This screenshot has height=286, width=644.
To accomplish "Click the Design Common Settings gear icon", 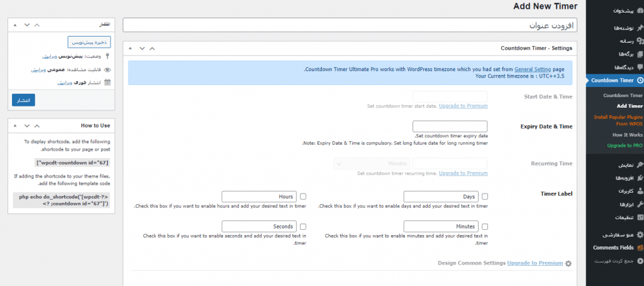I will tap(569, 263).
